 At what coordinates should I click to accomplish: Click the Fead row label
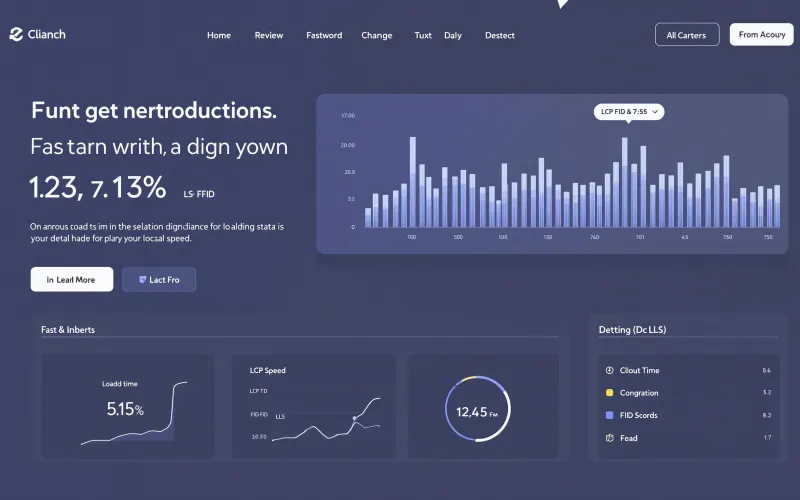click(x=629, y=438)
